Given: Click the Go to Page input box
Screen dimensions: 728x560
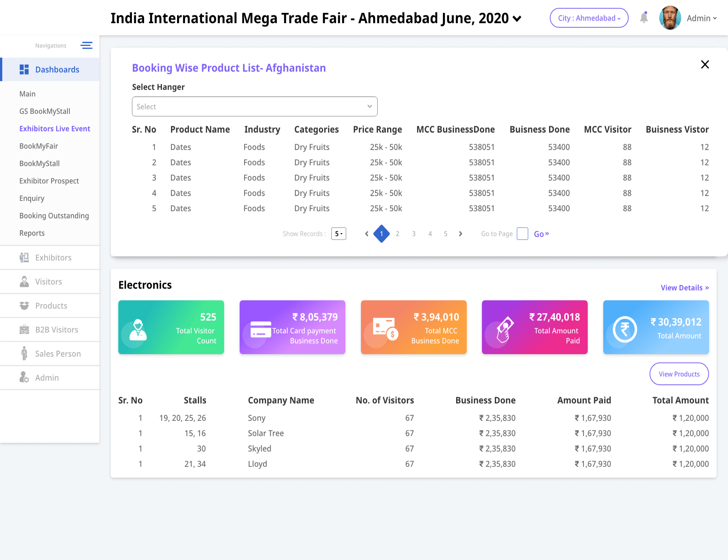Looking at the screenshot, I should [x=522, y=234].
